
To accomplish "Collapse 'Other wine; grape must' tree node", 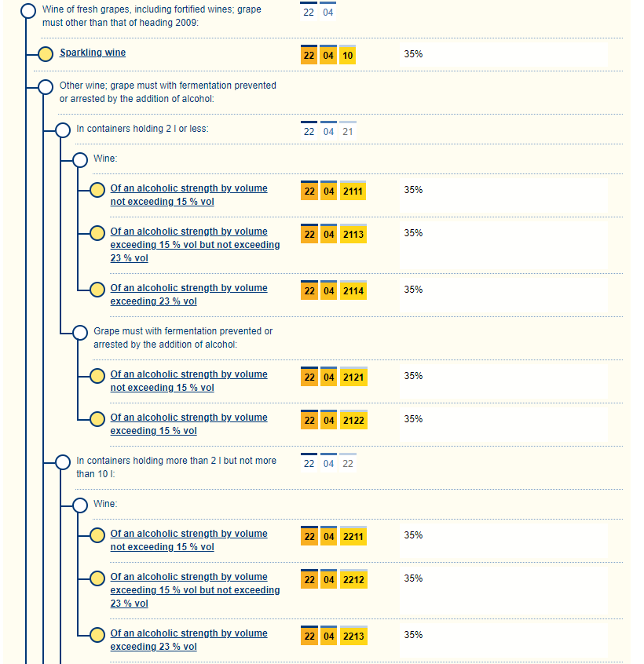I will pyautogui.click(x=46, y=86).
